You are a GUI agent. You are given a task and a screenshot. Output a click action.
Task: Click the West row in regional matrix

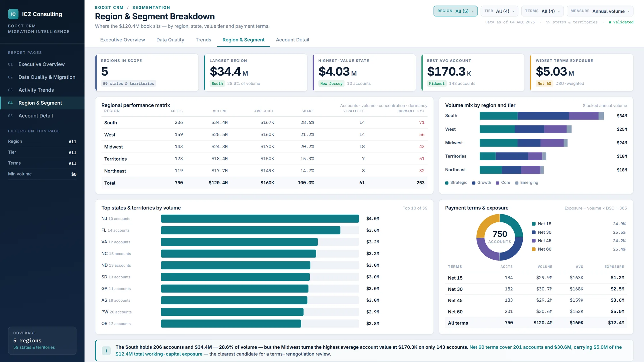pos(264,135)
